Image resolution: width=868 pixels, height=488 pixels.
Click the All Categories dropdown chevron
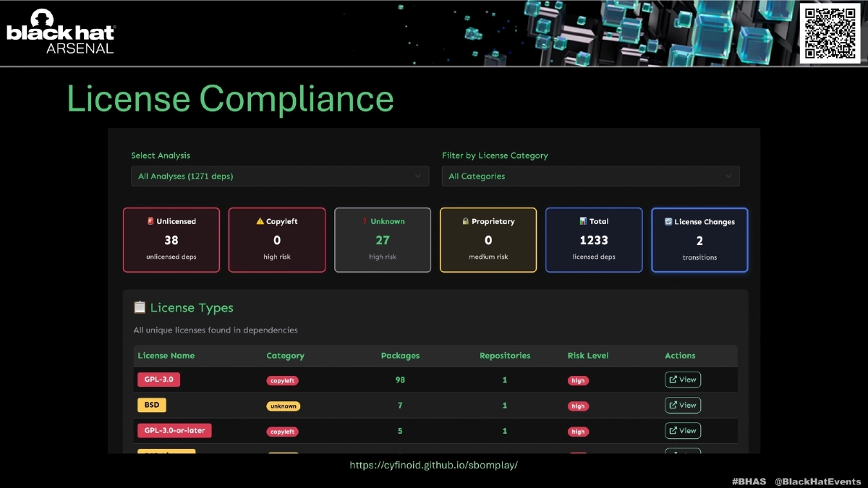(728, 176)
